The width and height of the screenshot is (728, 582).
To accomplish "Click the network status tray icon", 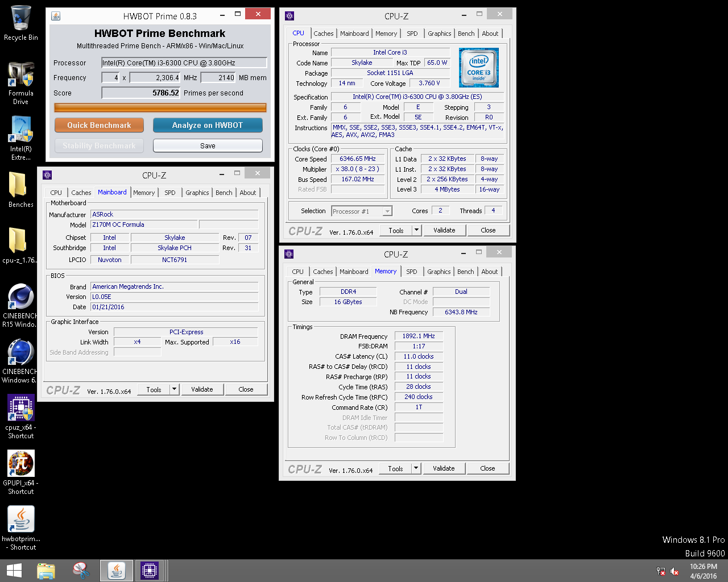I will click(x=661, y=571).
